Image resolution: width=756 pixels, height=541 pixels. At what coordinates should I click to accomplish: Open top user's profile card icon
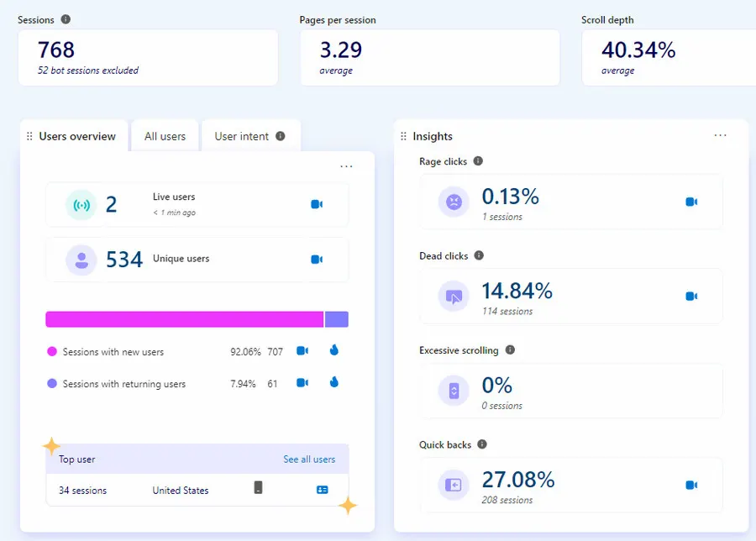tap(323, 490)
